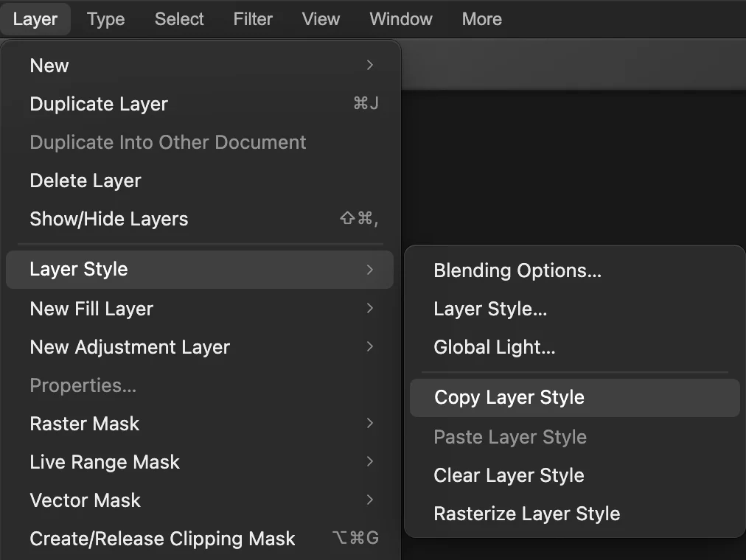746x560 pixels.
Task: Choose Show/Hide Layers
Action: click(200, 219)
